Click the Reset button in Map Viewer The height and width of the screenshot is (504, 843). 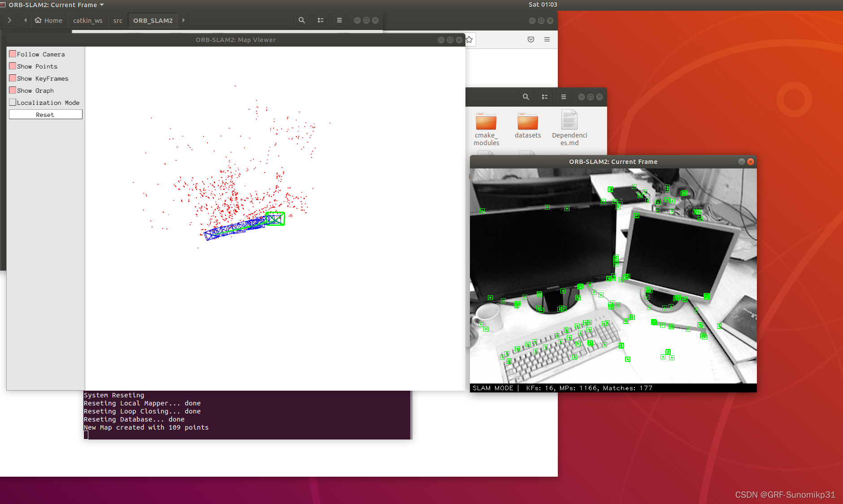point(45,115)
